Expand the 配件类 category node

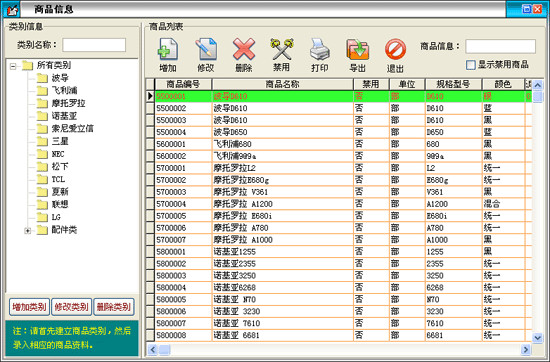pos(27,230)
